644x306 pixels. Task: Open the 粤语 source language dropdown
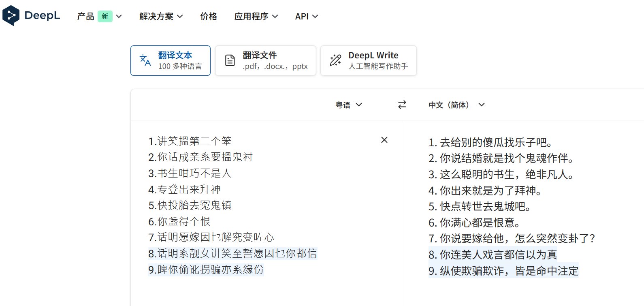(x=349, y=105)
